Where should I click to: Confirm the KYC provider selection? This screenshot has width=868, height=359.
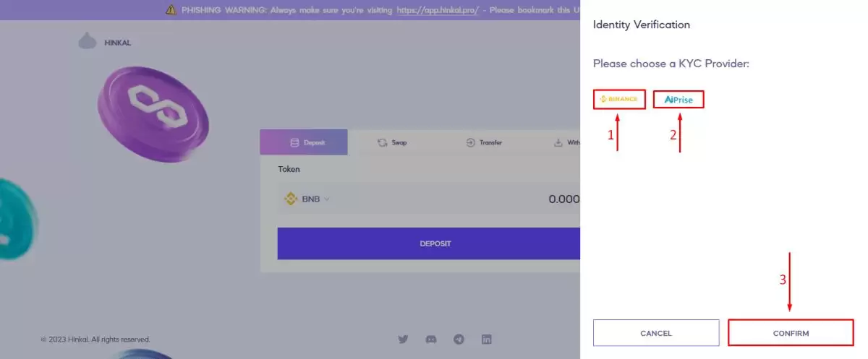pos(791,333)
